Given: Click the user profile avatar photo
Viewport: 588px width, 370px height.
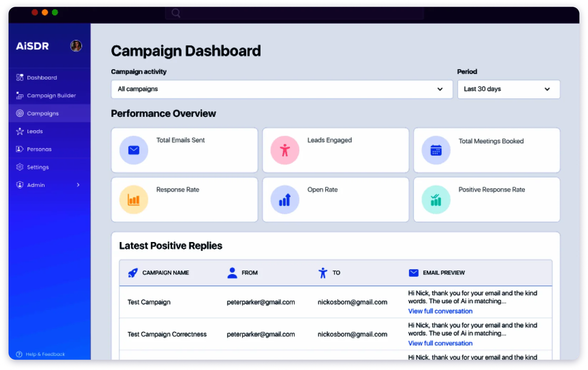Looking at the screenshot, I should point(76,46).
